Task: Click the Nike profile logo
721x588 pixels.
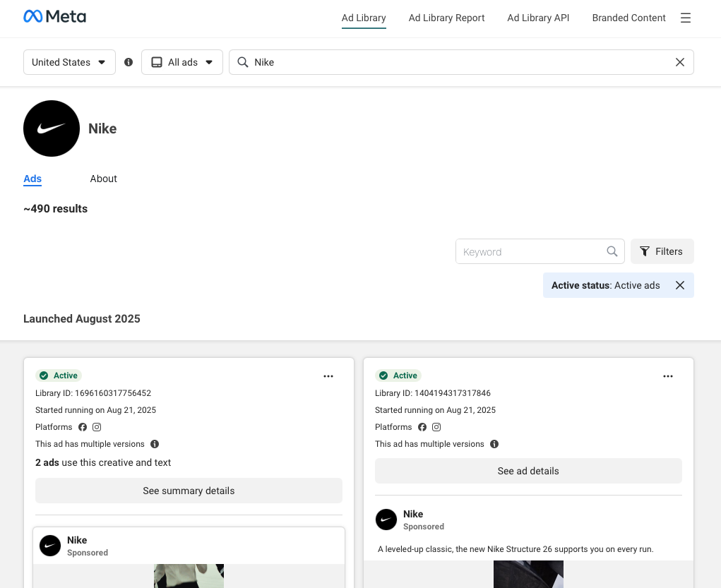Action: pyautogui.click(x=52, y=128)
